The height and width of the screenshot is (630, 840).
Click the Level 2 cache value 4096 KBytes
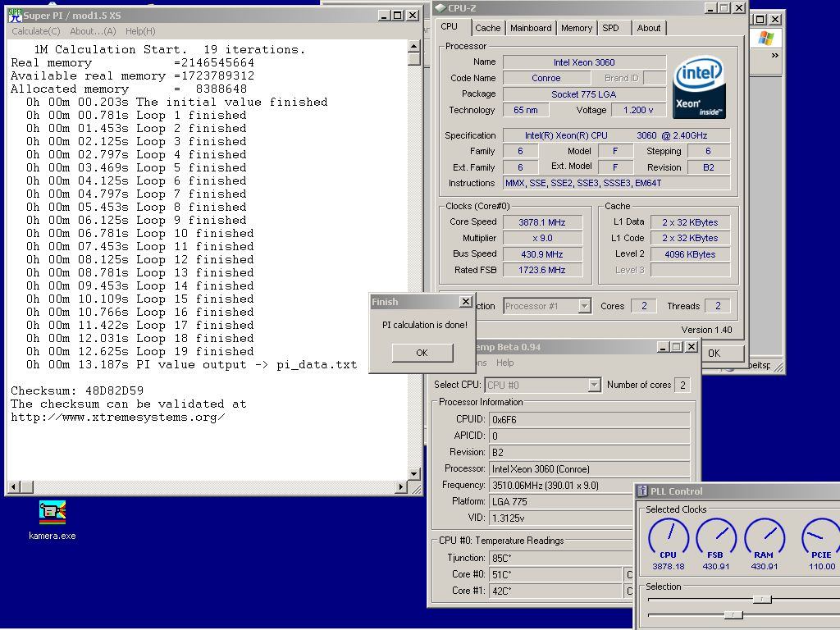point(690,254)
